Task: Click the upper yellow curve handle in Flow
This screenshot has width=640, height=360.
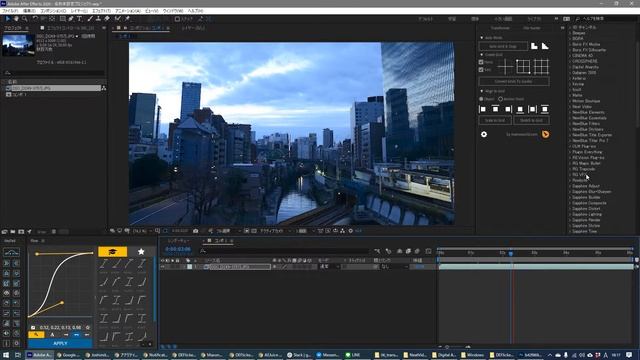Action: [x=37, y=254]
